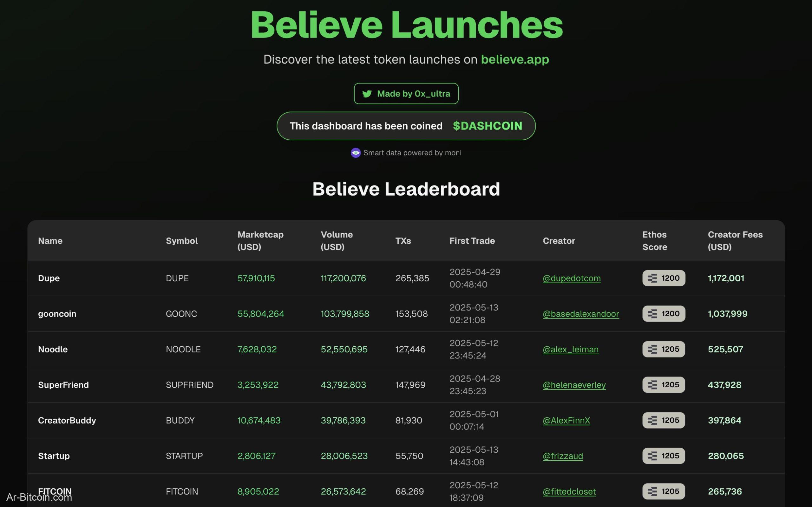Open creator @helenaeverley profile
This screenshot has width=812, height=507.
pyautogui.click(x=574, y=385)
